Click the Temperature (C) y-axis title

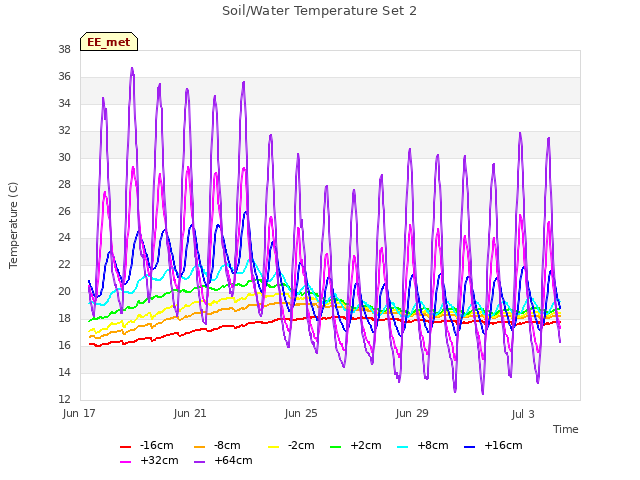[x=13, y=225]
